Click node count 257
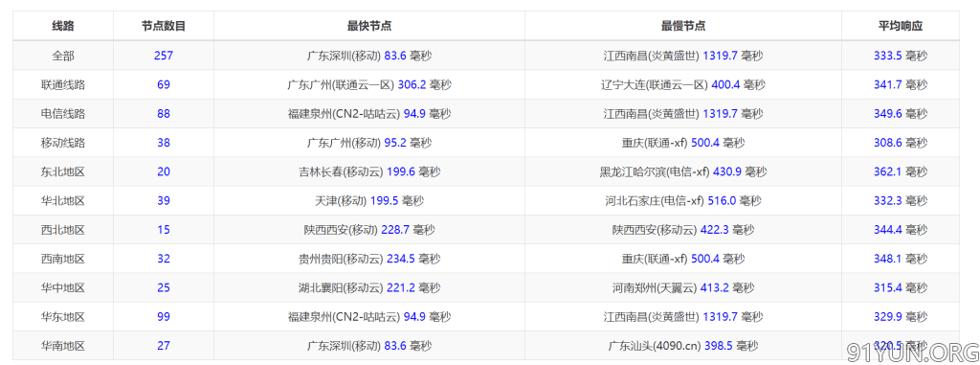Viewport: 980px width, 365px height. coord(163,56)
